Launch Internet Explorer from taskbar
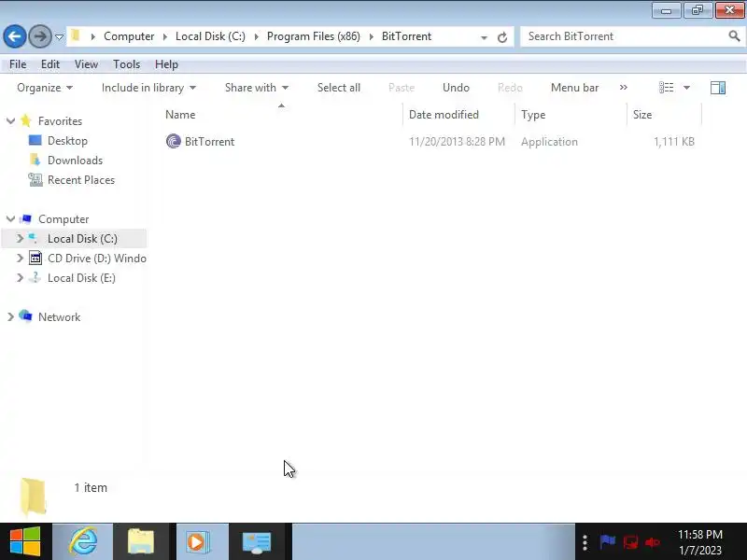The width and height of the screenshot is (747, 560). 83,541
